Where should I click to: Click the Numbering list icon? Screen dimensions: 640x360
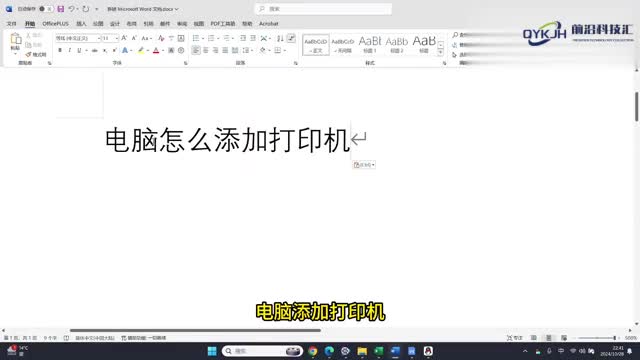coord(211,38)
